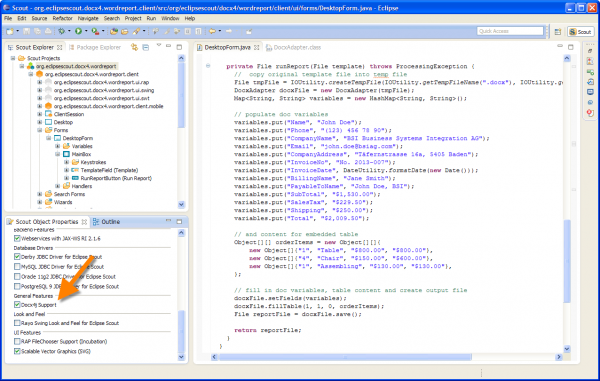Screen dimensions: 600x381
Task: Click link-with-editor icon in Scout Explorer
Action: pyautogui.click(x=134, y=47)
